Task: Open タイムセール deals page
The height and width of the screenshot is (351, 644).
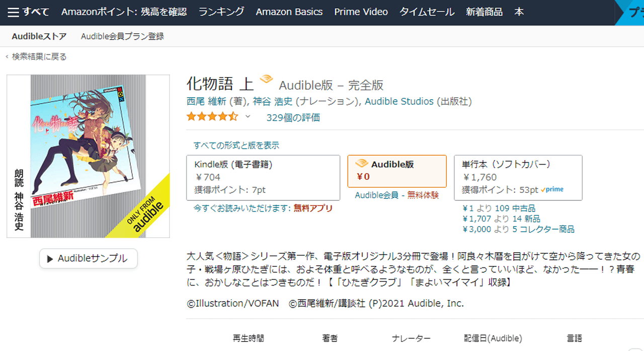Action: coord(427,12)
